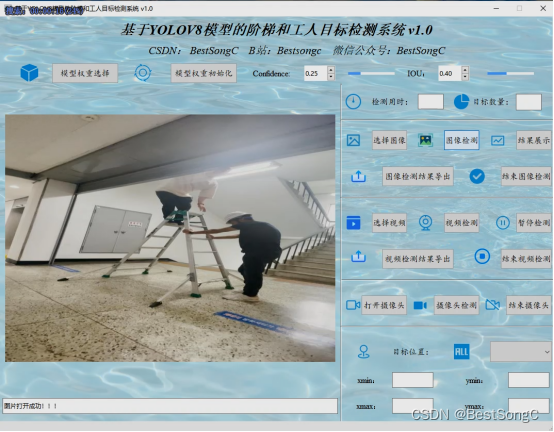Image resolution: width=554 pixels, height=432 pixels.
Task: Close the detection system window
Action: [543, 8]
